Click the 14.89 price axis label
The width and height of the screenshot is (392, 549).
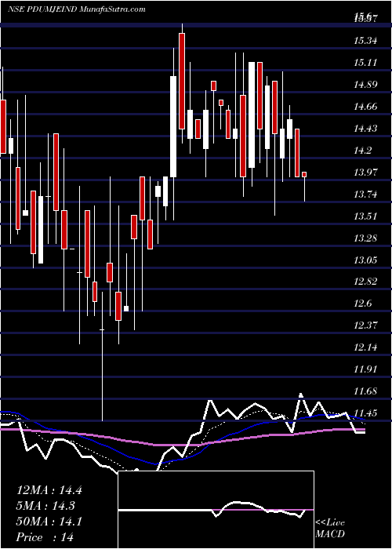tap(365, 85)
